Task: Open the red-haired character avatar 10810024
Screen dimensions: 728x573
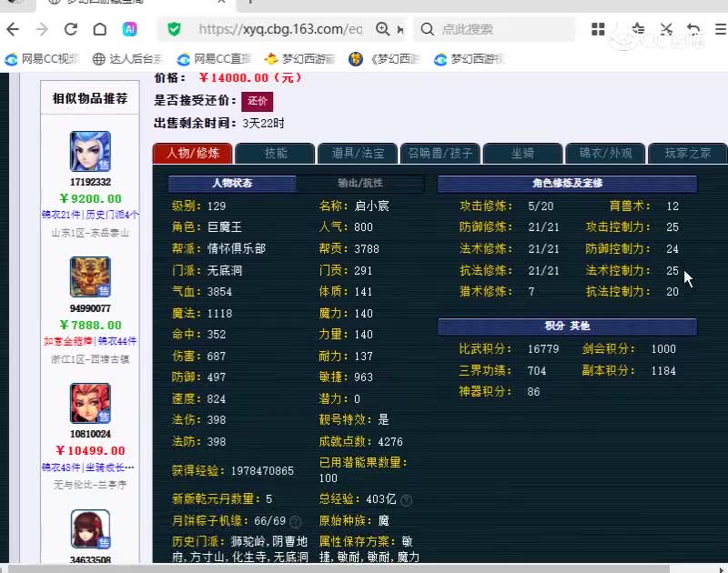Action: (90, 403)
